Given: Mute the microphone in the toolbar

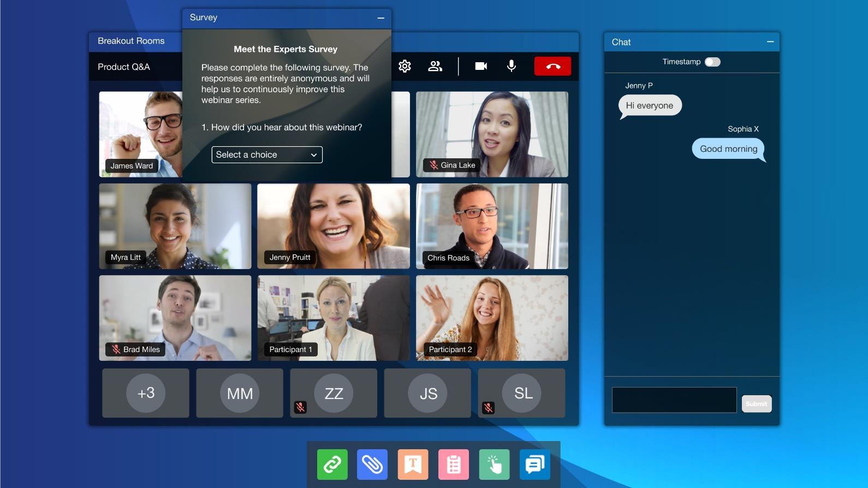Looking at the screenshot, I should (512, 66).
